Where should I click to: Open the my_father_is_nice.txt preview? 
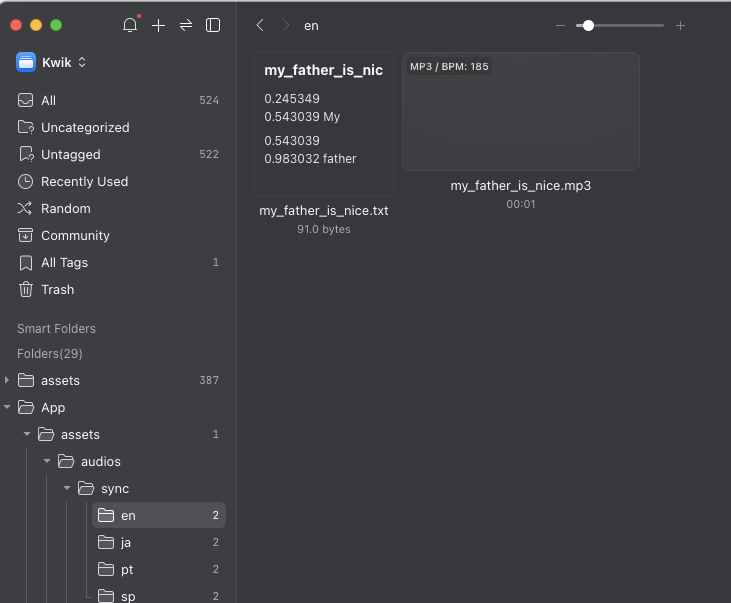pyautogui.click(x=324, y=124)
